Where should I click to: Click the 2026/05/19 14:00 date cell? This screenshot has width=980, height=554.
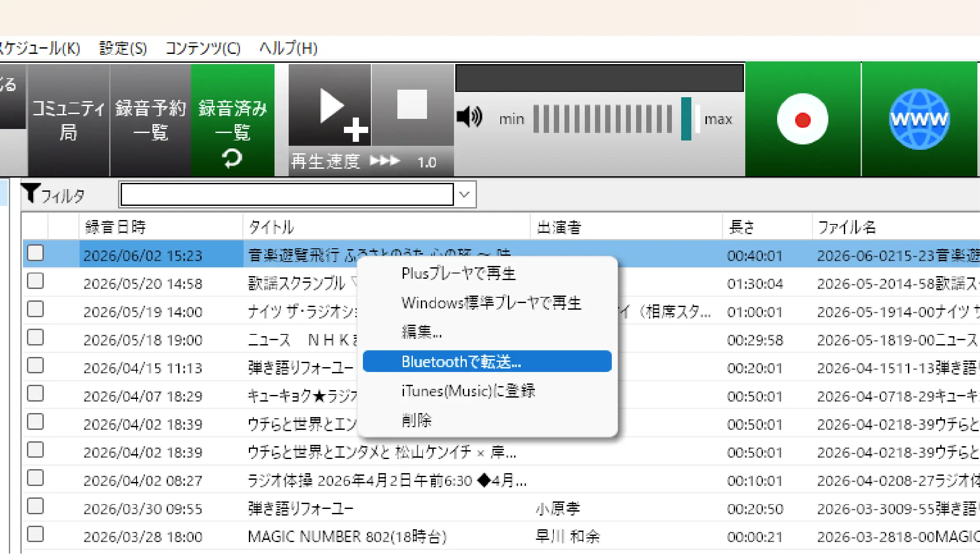click(x=143, y=312)
